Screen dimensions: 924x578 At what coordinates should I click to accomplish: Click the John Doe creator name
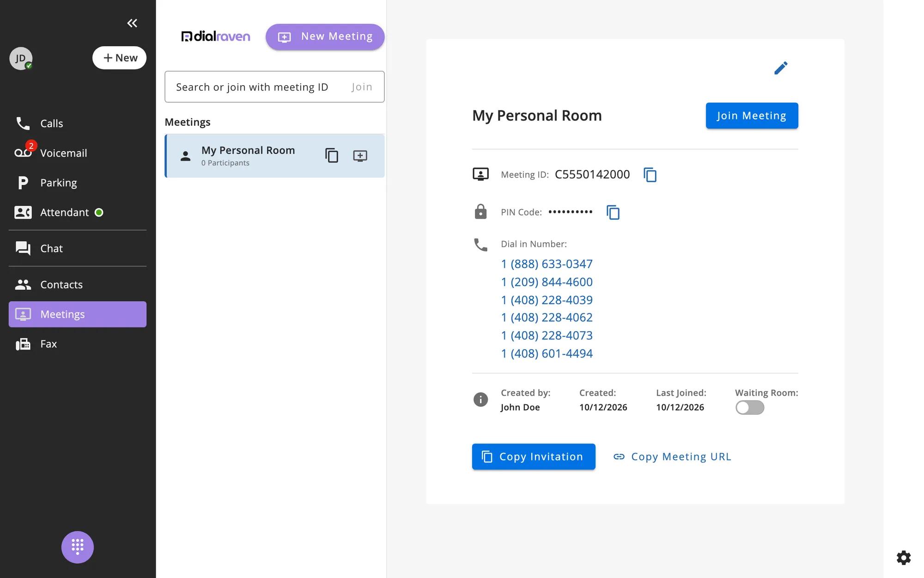click(x=520, y=407)
